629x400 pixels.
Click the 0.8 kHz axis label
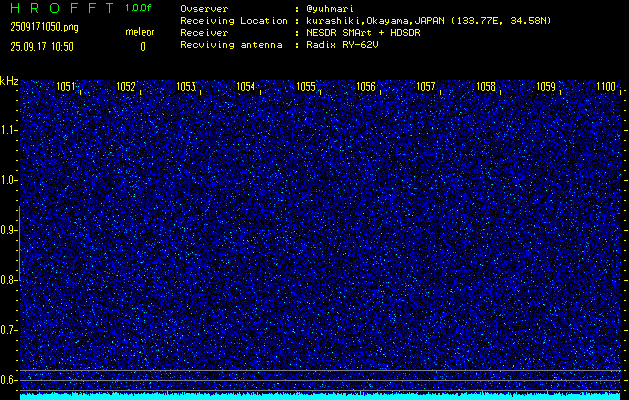(7, 280)
